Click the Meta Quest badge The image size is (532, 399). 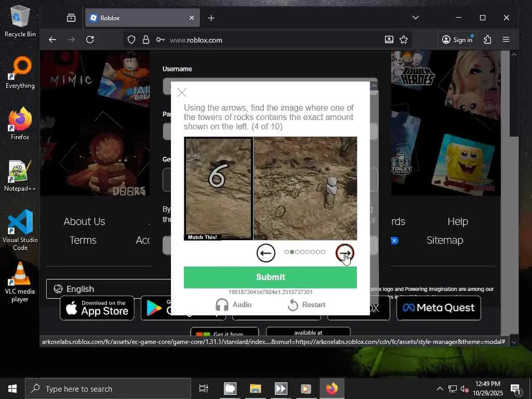pyautogui.click(x=438, y=308)
